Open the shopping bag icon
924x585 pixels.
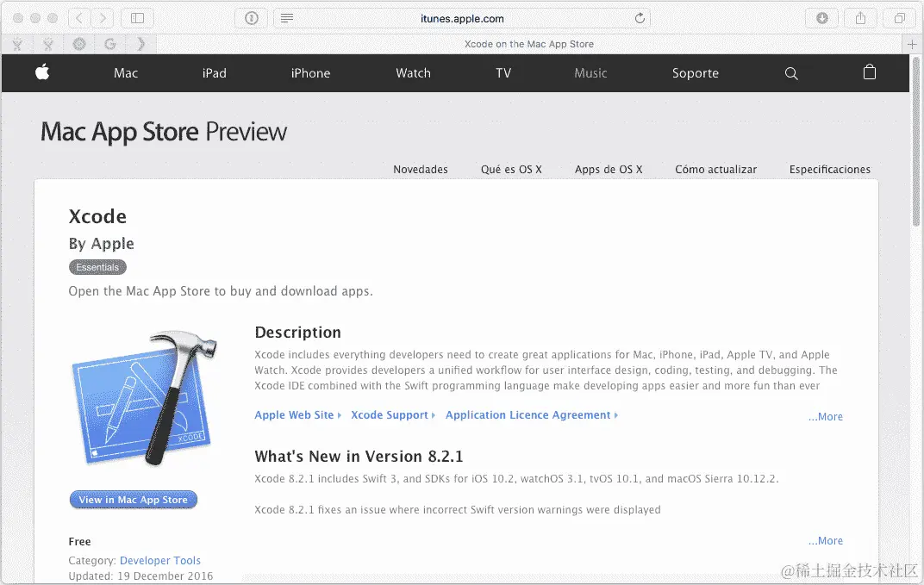pyautogui.click(x=869, y=72)
